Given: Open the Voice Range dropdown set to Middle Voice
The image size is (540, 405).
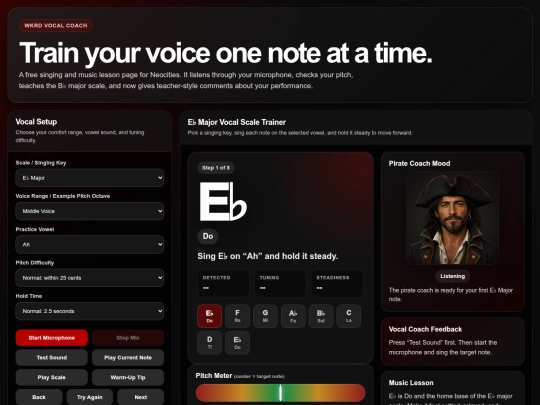Looking at the screenshot, I should coord(90,211).
